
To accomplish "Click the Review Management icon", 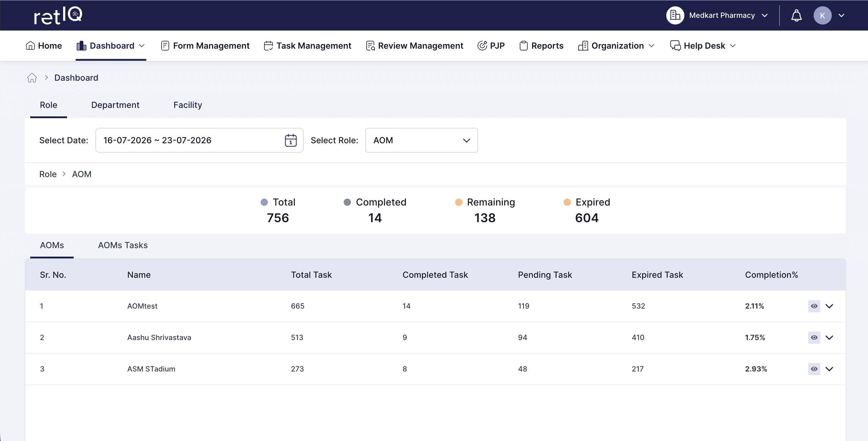I will (x=370, y=46).
